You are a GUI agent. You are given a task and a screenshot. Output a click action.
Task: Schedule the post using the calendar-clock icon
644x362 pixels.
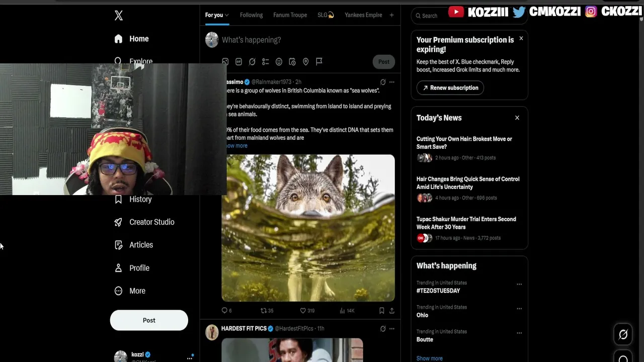pyautogui.click(x=292, y=62)
